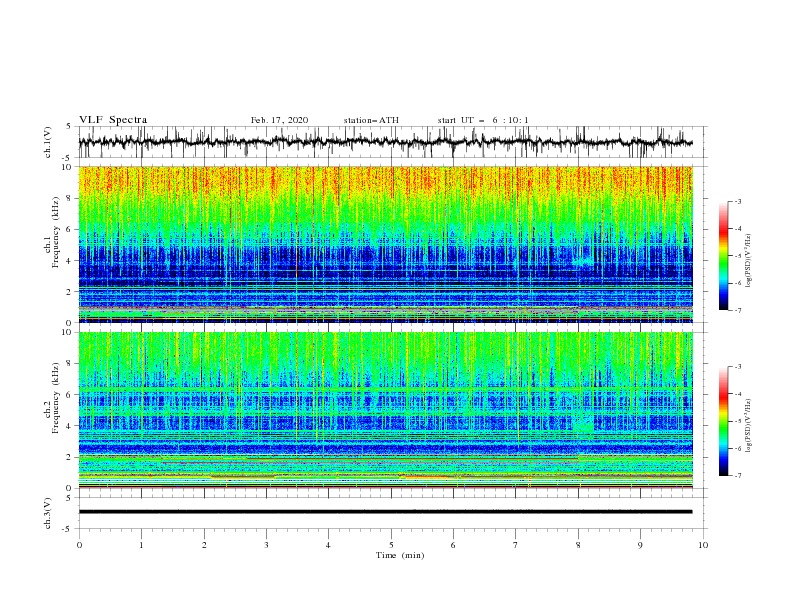Click the 0 tick on the time axis

(x=79, y=545)
